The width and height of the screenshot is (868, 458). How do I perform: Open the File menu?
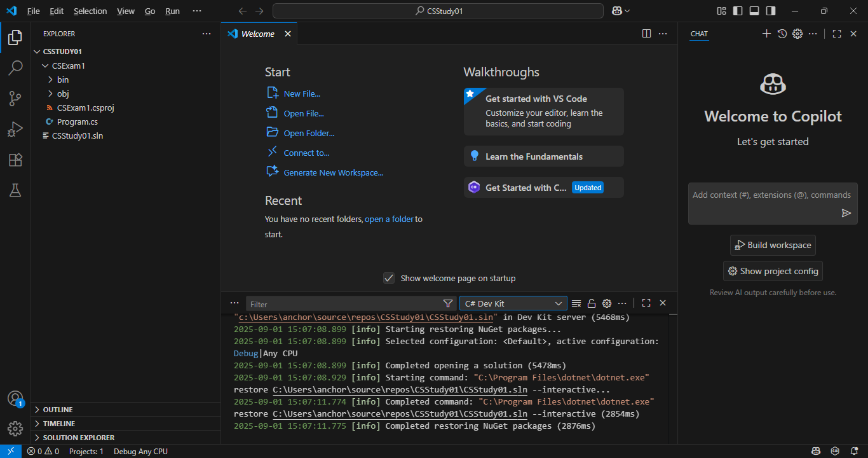point(33,11)
